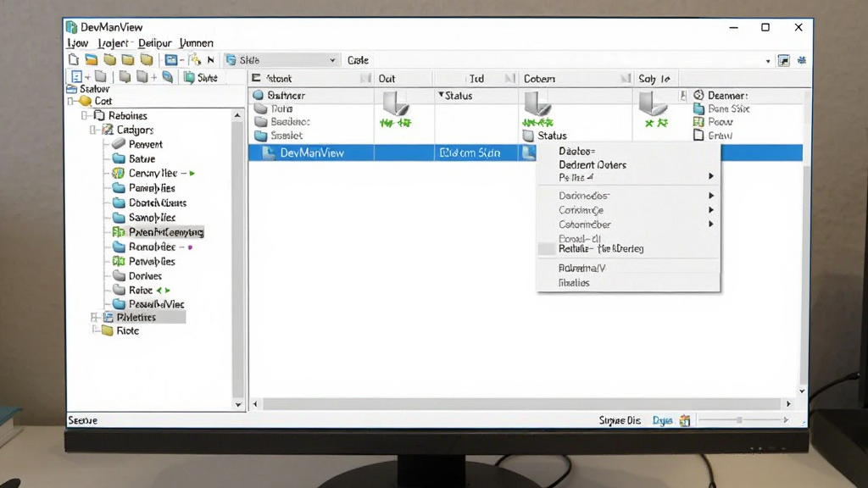Click the gray device icon under the 'Sah Io' column

[x=654, y=103]
